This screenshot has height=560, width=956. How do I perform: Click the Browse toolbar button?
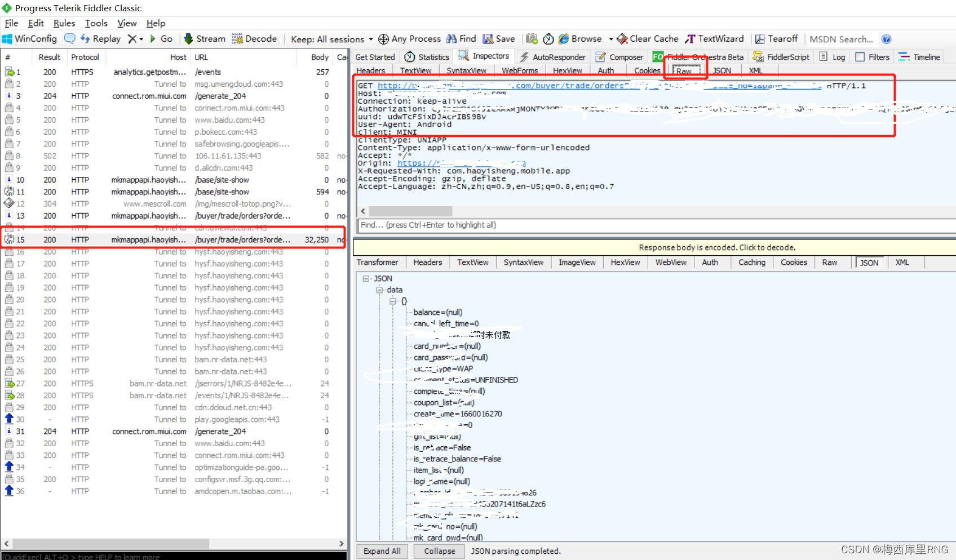(580, 39)
